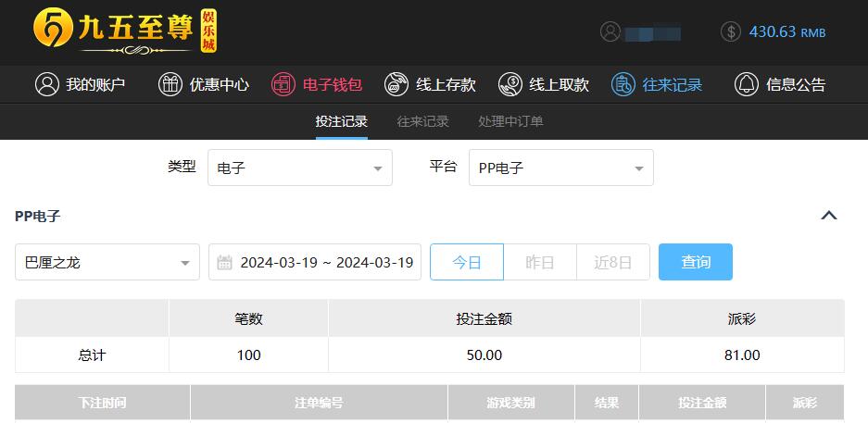Open 信息公告 announcements
Image resolution: width=868 pixels, height=423 pixels.
780,84
